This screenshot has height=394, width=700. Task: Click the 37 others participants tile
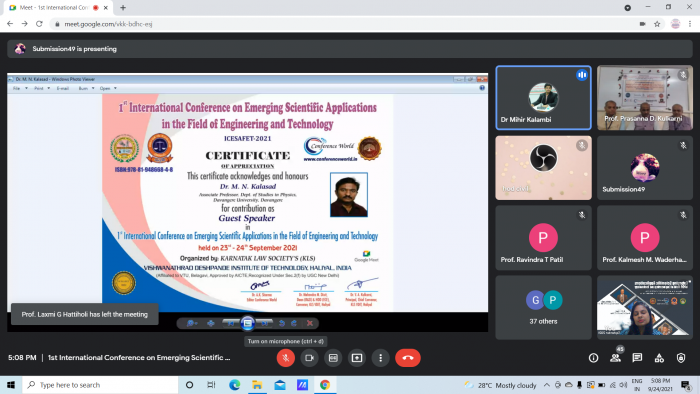coord(543,307)
